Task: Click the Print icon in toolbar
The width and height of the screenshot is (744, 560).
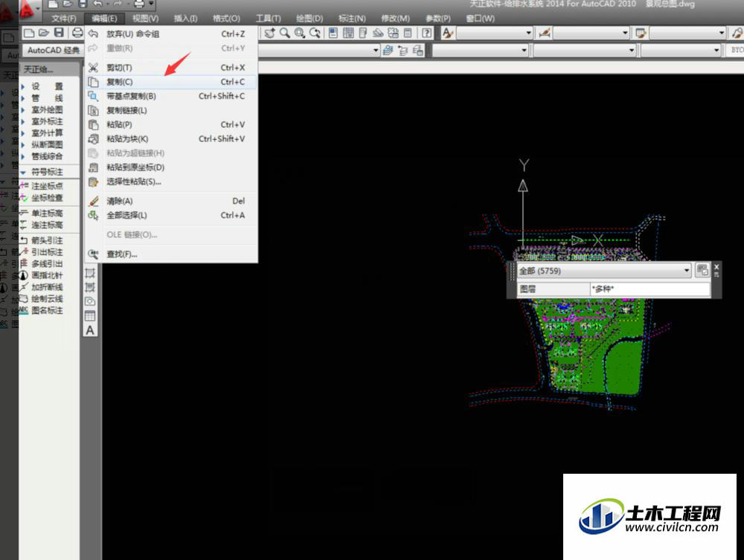Action: [77, 33]
